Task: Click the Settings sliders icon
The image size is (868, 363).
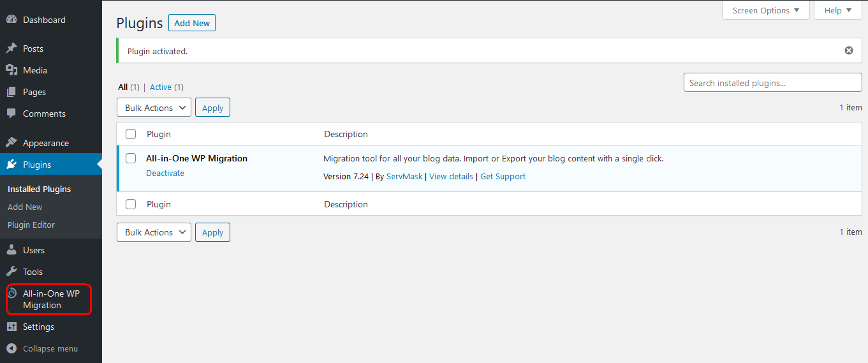Action: click(11, 327)
